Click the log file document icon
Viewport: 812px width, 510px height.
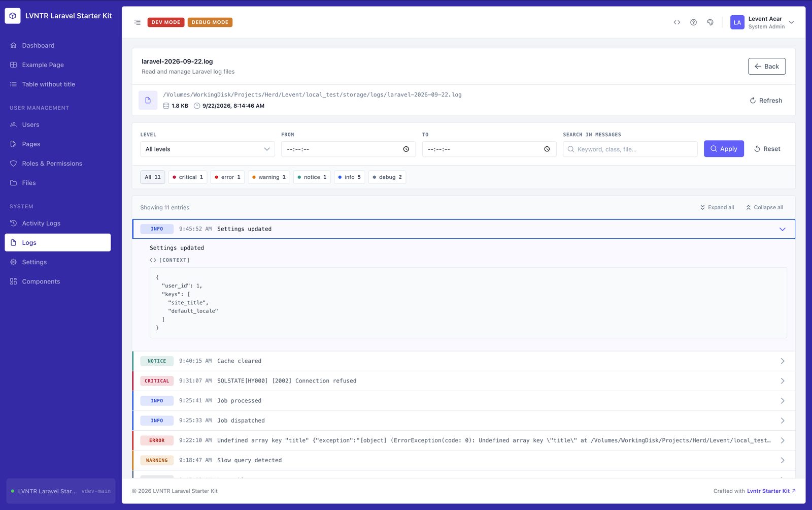tap(148, 100)
